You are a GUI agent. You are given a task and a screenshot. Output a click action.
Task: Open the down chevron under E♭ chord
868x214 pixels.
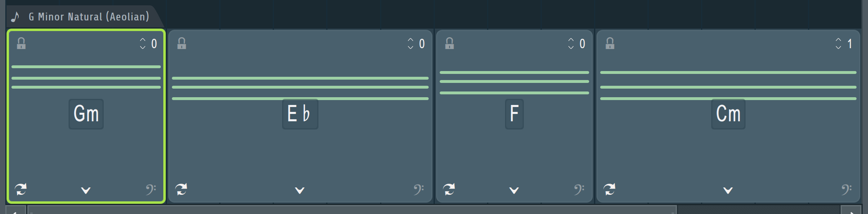(300, 190)
